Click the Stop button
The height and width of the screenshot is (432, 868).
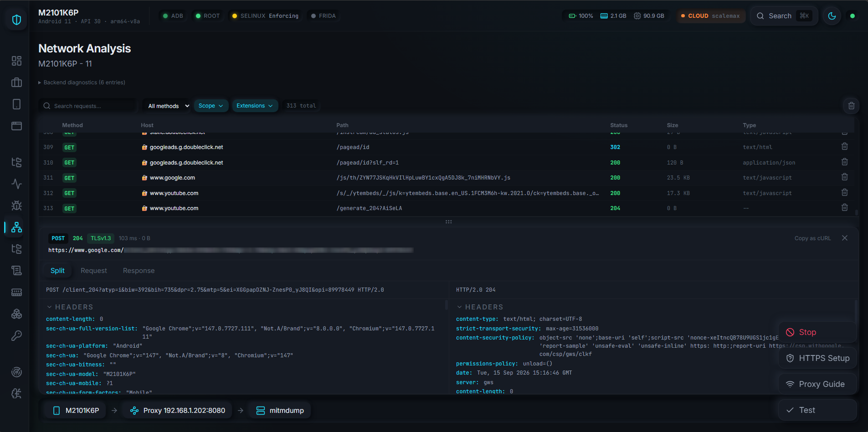[817, 332]
